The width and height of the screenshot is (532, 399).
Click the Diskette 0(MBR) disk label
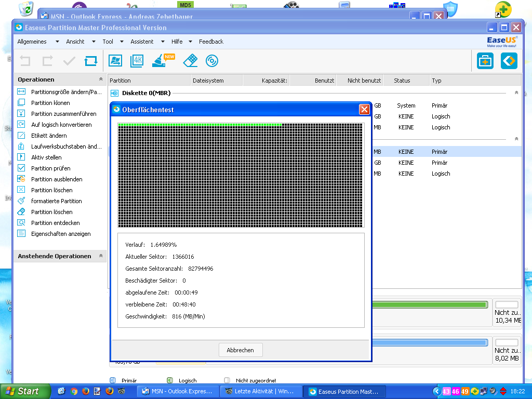tap(146, 93)
